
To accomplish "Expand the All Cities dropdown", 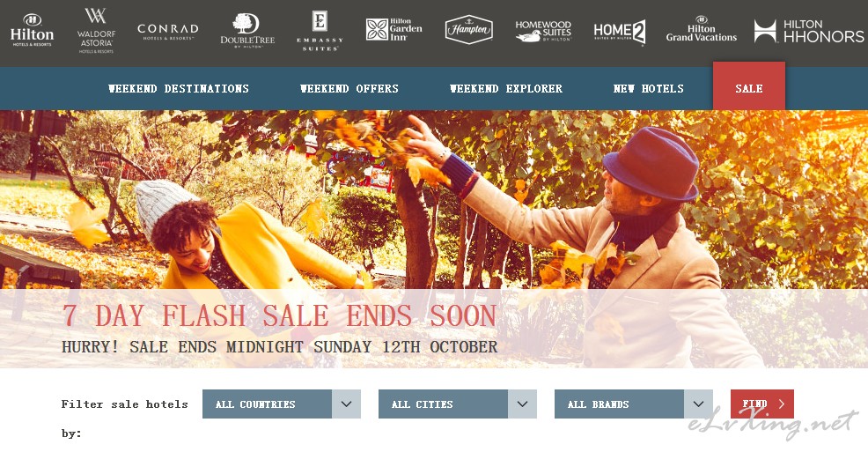I will (x=457, y=404).
